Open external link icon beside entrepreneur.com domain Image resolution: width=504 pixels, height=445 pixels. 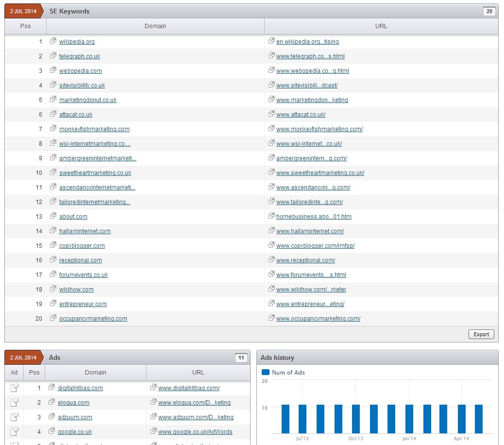click(53, 303)
